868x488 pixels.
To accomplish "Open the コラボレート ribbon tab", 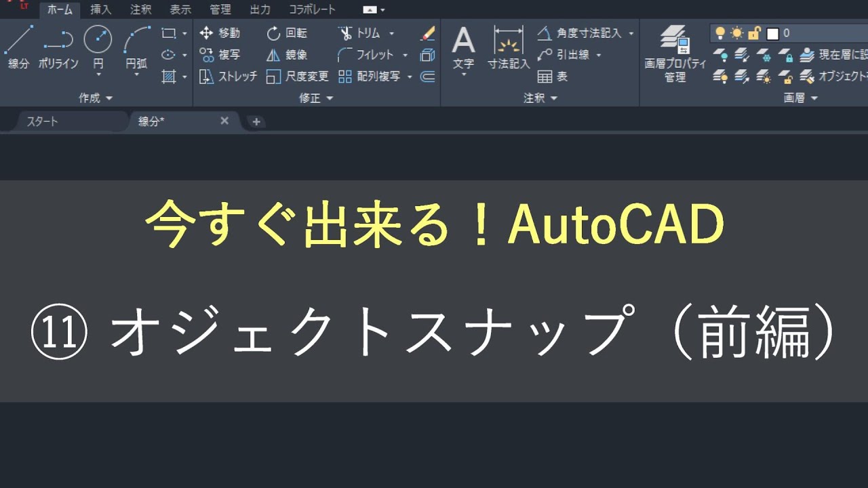I will [313, 9].
